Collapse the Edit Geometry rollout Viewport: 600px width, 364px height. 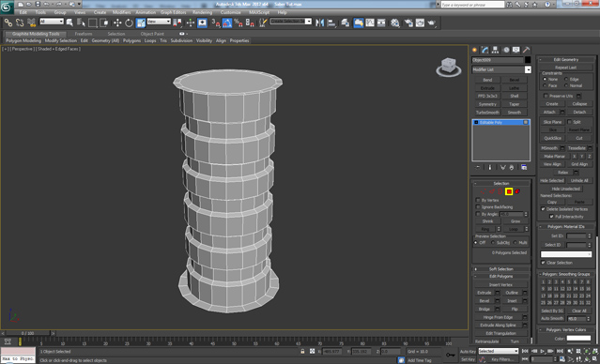pos(566,60)
